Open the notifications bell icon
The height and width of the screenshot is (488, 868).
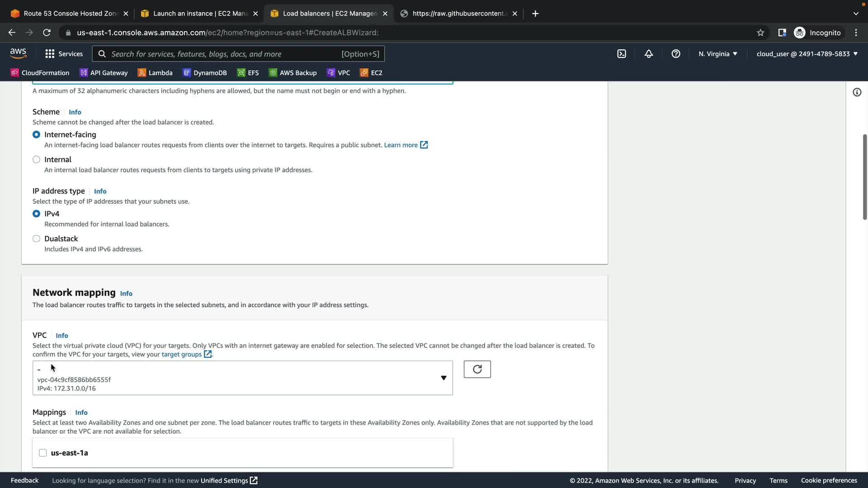tap(649, 54)
